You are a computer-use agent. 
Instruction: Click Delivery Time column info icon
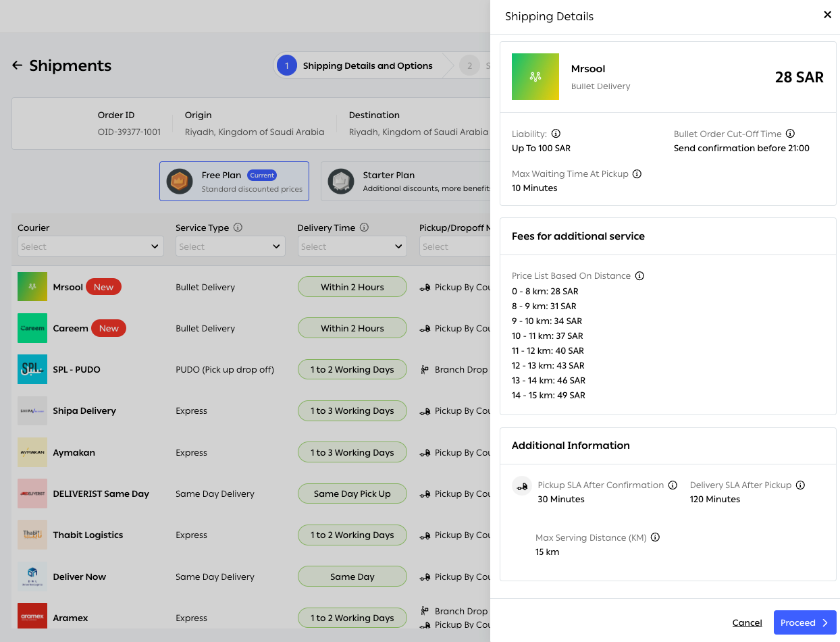pos(364,228)
